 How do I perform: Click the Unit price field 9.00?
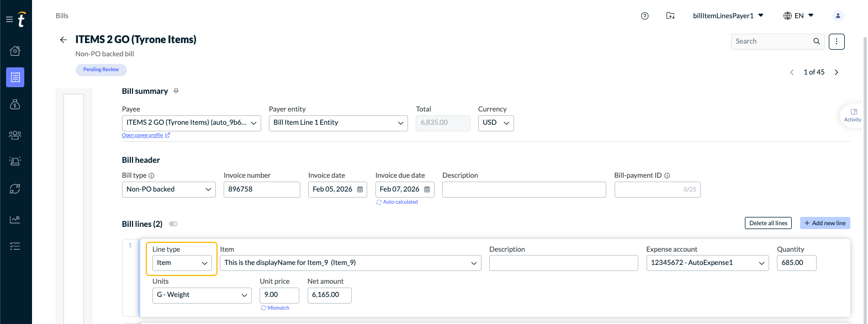[x=279, y=295]
